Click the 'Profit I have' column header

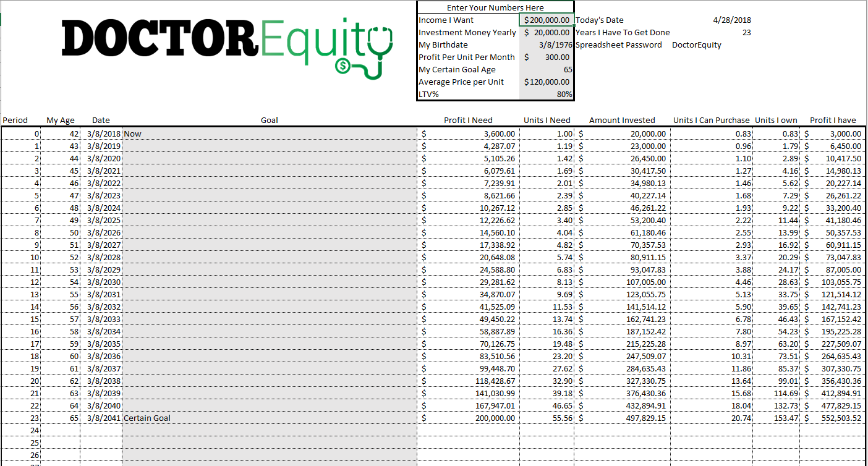(833, 120)
